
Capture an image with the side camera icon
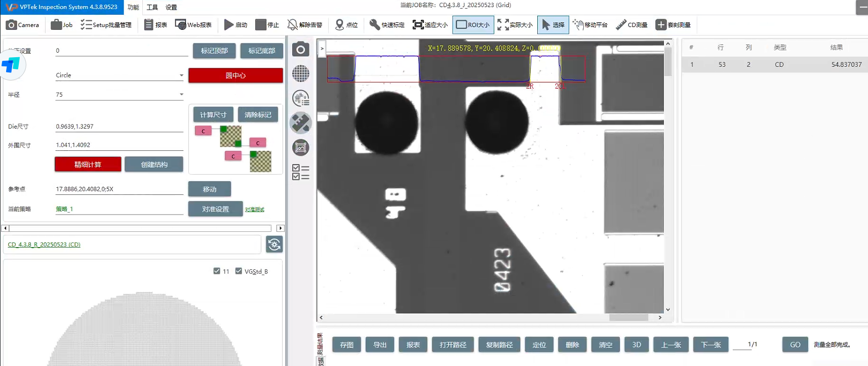tap(301, 49)
